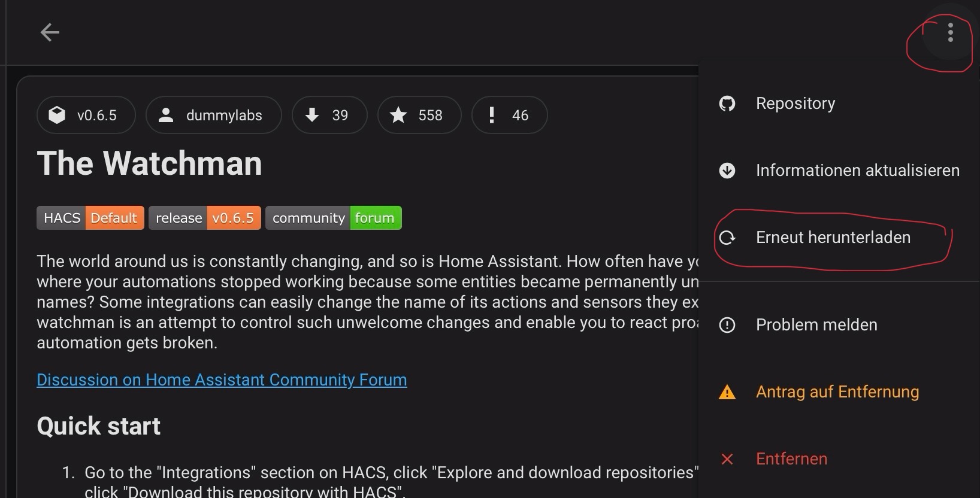Select Antrag auf Entfernung option
This screenshot has height=498, width=980.
837,392
